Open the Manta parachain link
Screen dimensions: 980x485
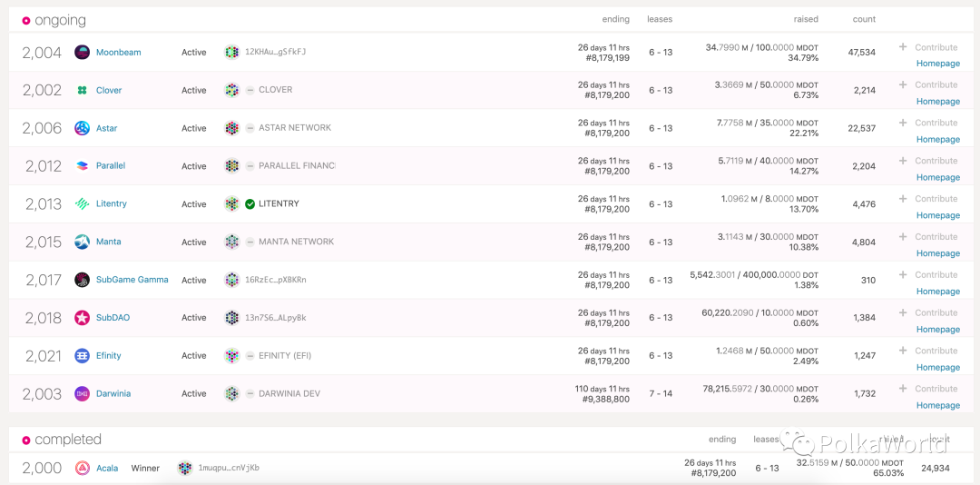click(109, 242)
